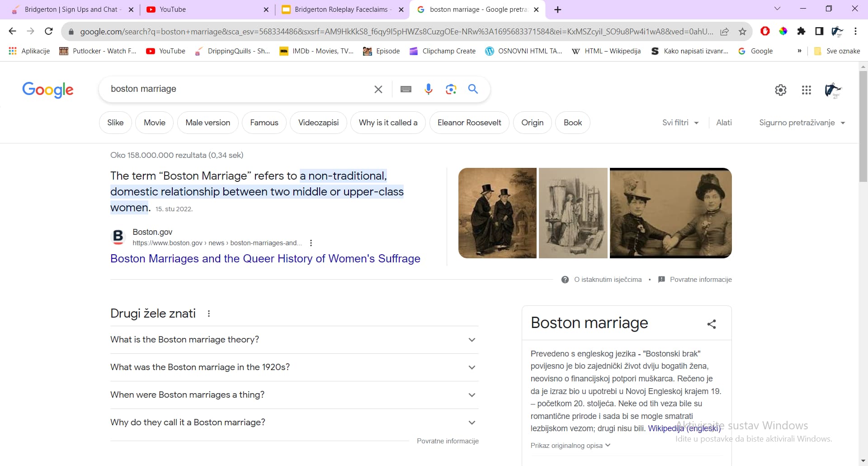Screen dimensions: 868x466
Task: Click inside the Google search input field
Action: point(240,89)
